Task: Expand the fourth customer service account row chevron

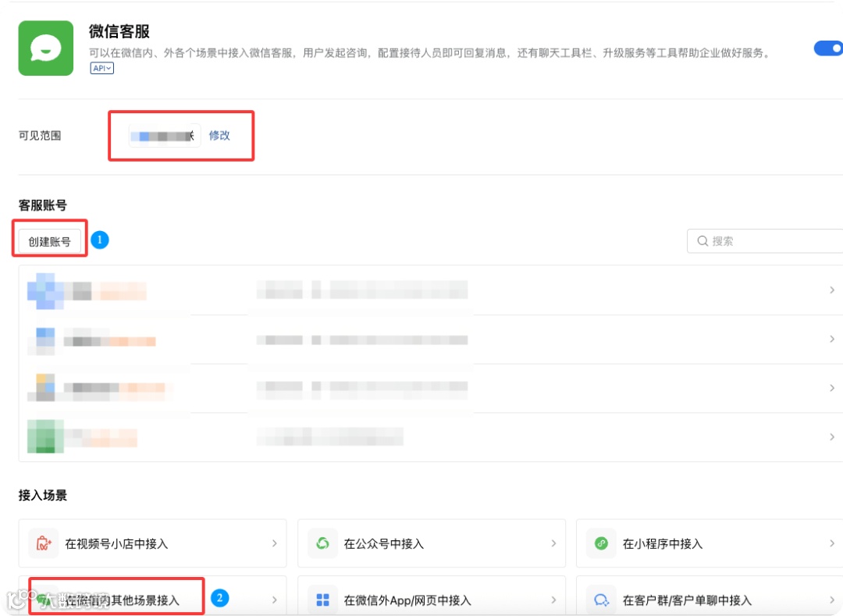Action: point(832,437)
